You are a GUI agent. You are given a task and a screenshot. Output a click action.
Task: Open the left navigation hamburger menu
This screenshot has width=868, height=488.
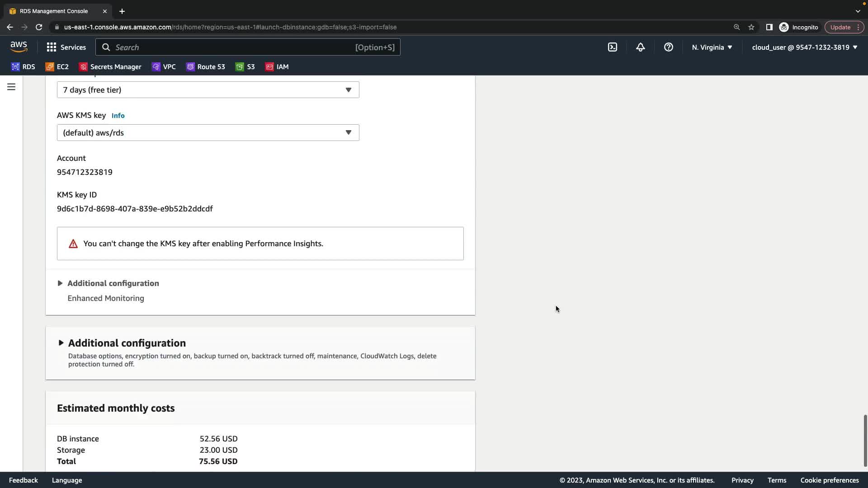[11, 87]
